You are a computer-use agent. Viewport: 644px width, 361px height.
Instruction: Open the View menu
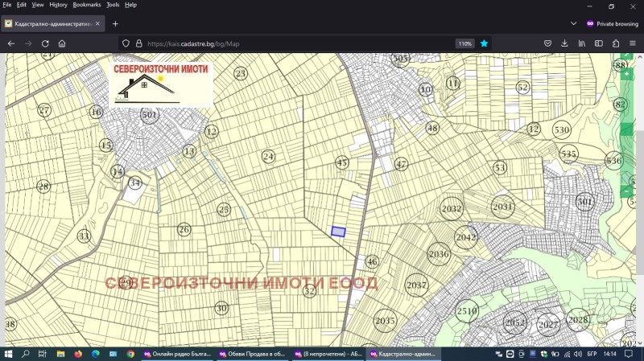pyautogui.click(x=37, y=5)
